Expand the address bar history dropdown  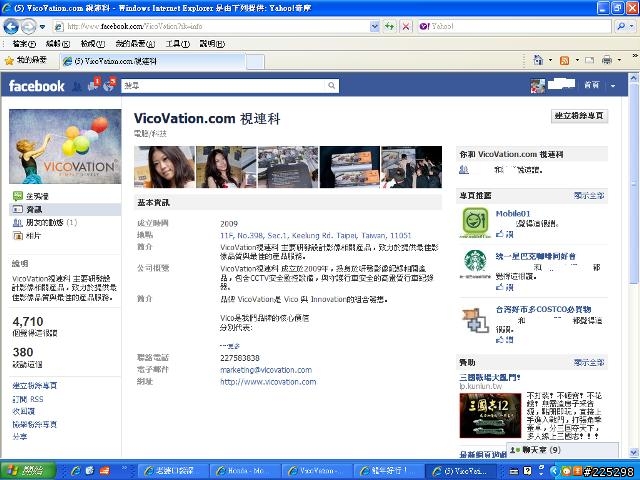[x=374, y=27]
